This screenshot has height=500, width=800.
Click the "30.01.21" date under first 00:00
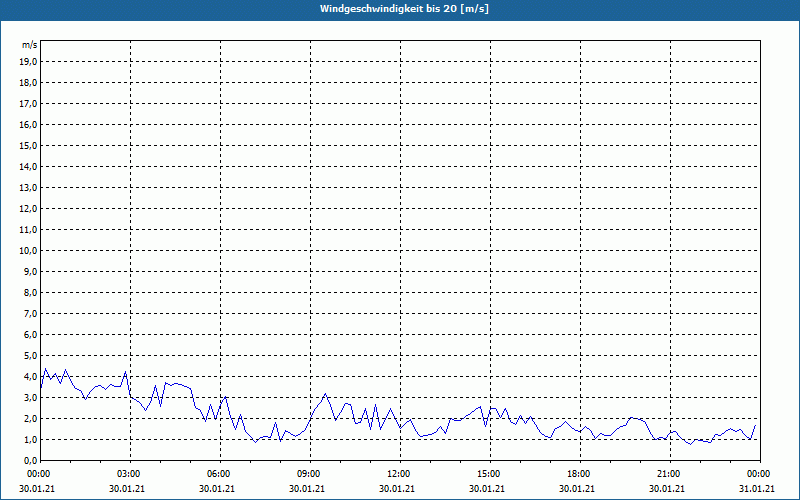click(x=37, y=488)
